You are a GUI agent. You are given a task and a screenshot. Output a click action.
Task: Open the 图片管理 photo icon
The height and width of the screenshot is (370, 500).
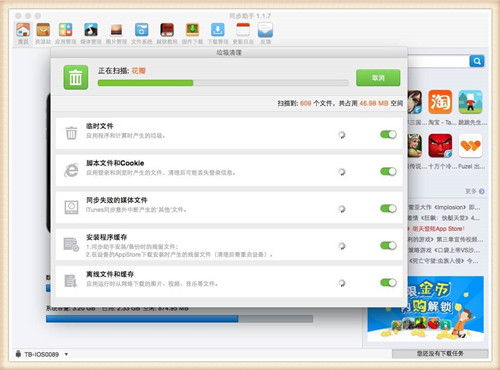tap(116, 30)
